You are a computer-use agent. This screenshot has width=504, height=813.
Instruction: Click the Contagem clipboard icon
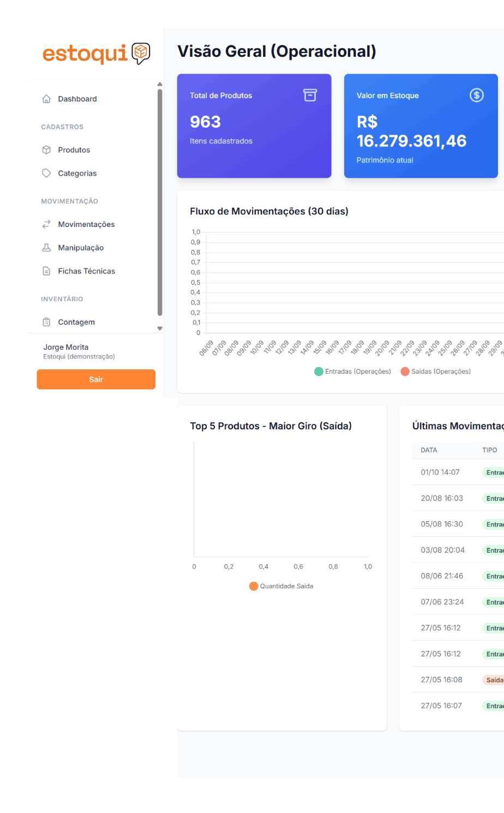46,322
